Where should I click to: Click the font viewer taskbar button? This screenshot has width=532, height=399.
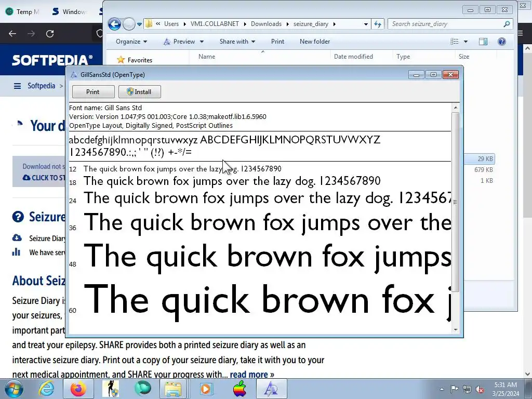[x=271, y=389]
